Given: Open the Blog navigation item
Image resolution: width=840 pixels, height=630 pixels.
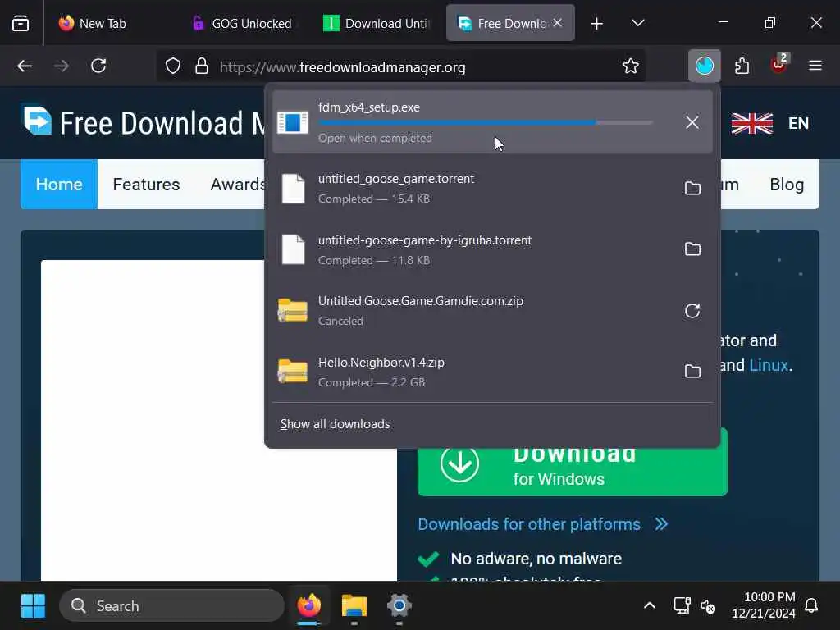Looking at the screenshot, I should tap(787, 185).
